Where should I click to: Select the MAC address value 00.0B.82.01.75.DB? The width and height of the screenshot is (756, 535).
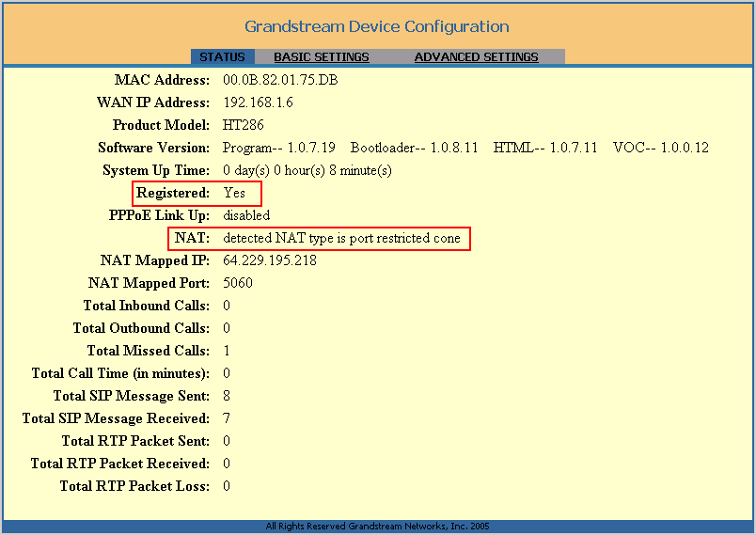[x=280, y=80]
